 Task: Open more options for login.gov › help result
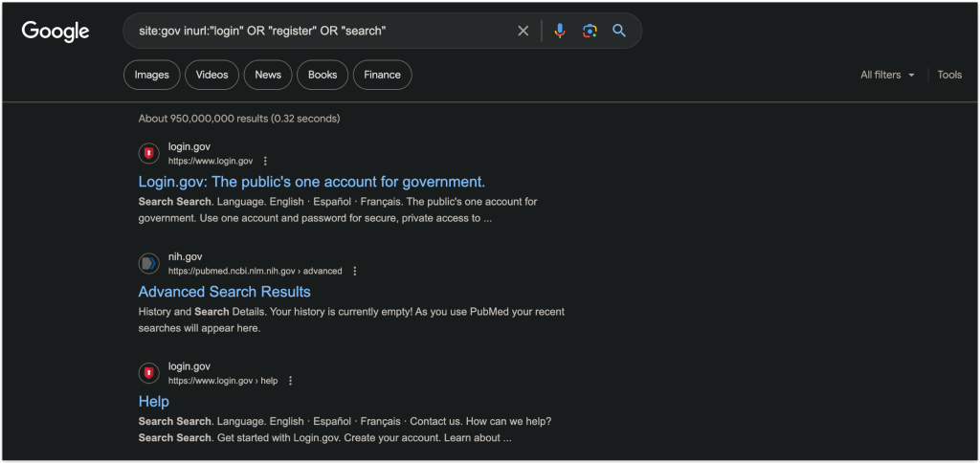pos(290,381)
